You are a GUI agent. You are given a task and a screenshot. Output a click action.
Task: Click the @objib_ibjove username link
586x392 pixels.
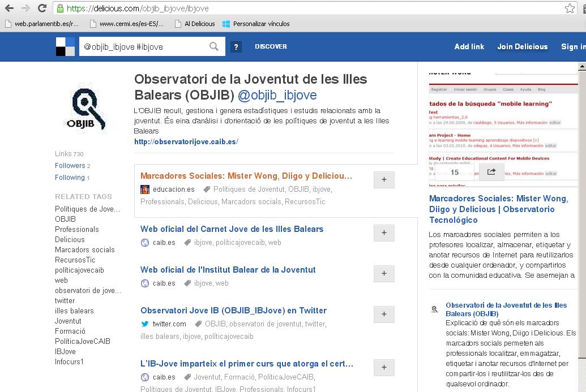[x=277, y=95]
